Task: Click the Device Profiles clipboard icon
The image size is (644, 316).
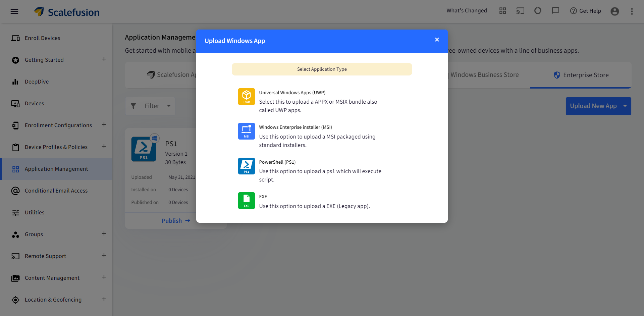Action: pos(15,147)
